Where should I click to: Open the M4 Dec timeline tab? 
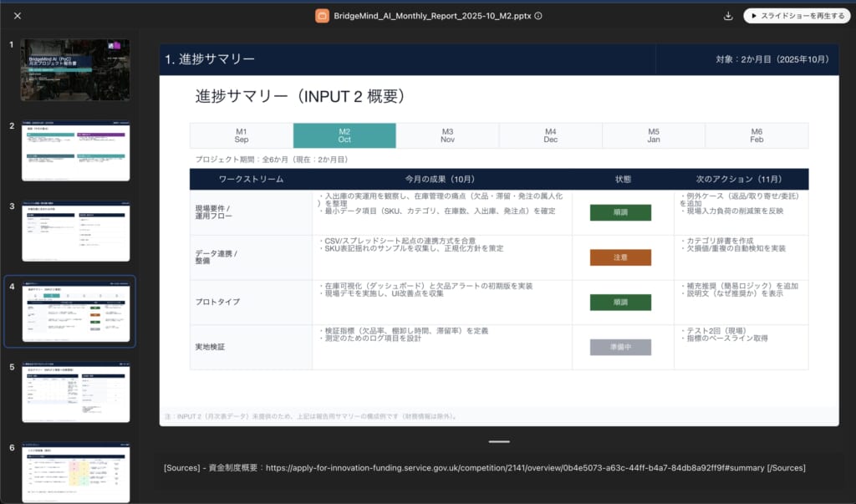[550, 135]
